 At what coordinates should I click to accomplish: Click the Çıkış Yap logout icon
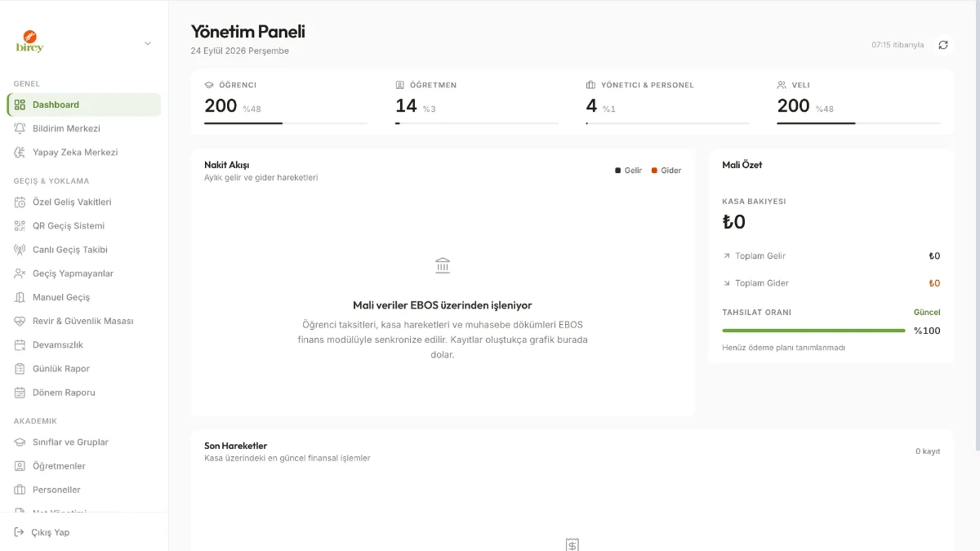point(20,532)
